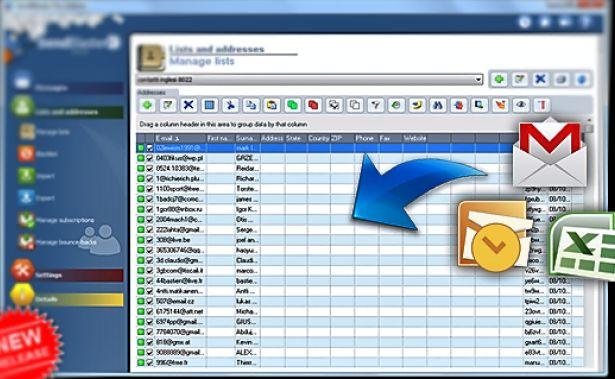
Task: Select the 6175144@att.net email cell
Action: 180,312
